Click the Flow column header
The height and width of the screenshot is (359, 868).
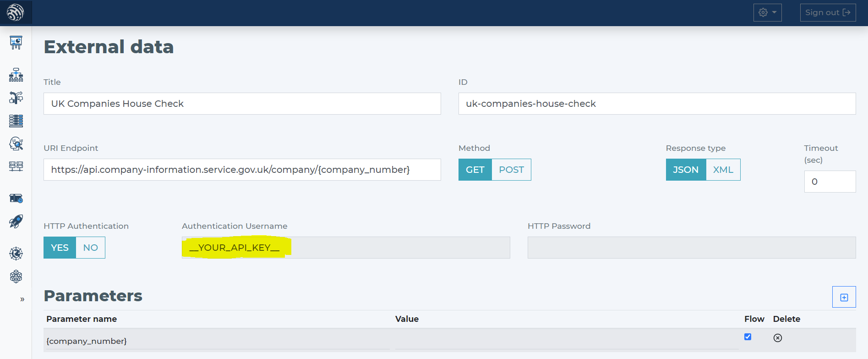[754, 319]
